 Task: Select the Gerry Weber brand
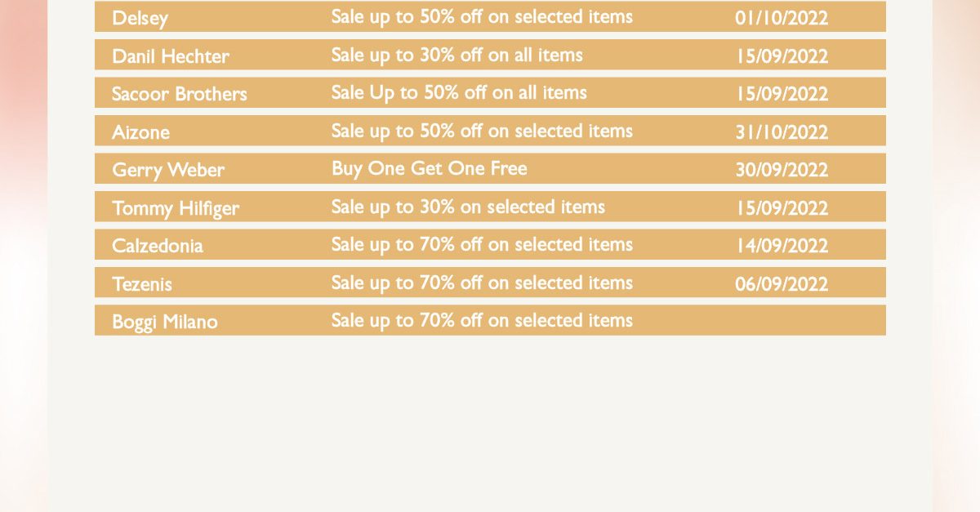coord(168,170)
